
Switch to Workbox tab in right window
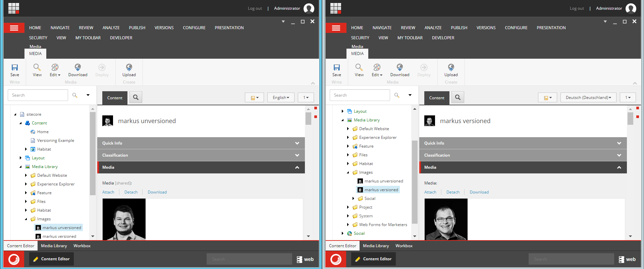404,246
